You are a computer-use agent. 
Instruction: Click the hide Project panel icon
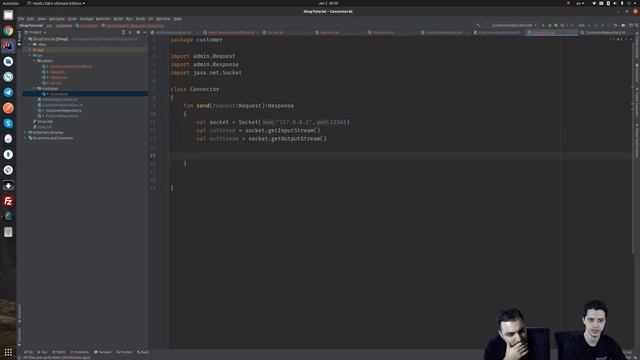click(x=144, y=32)
